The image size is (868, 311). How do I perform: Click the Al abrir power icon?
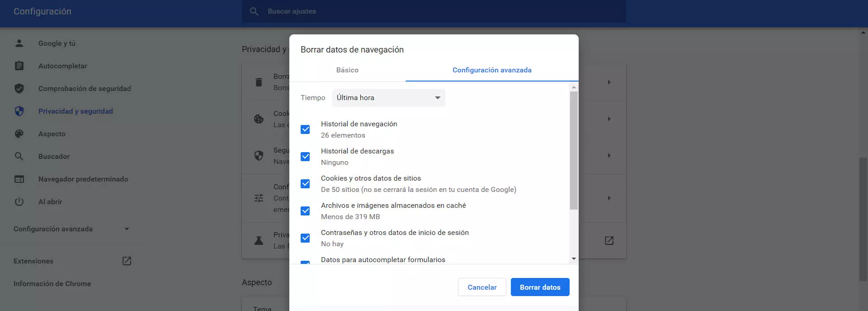coord(19,202)
